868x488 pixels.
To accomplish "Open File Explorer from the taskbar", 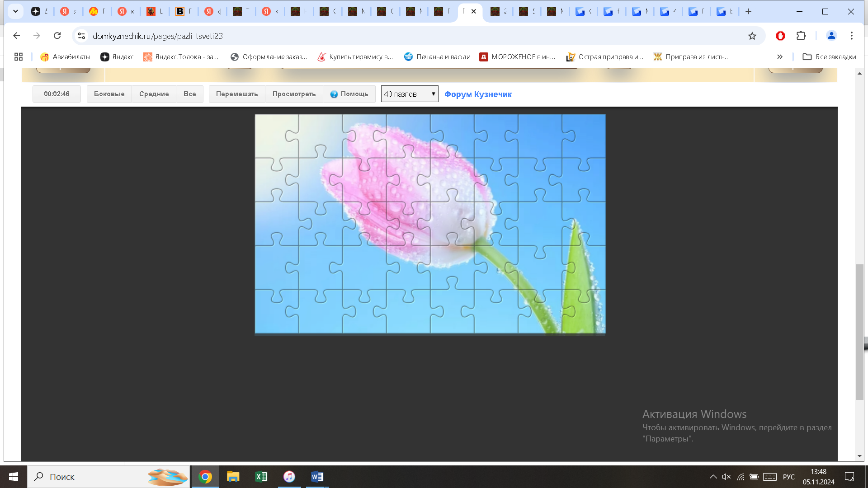I will (233, 477).
